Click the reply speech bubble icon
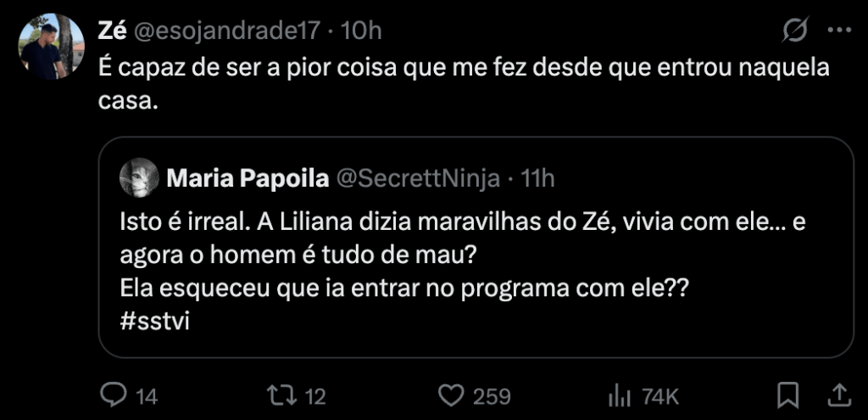The height and width of the screenshot is (420, 868). coord(113,395)
